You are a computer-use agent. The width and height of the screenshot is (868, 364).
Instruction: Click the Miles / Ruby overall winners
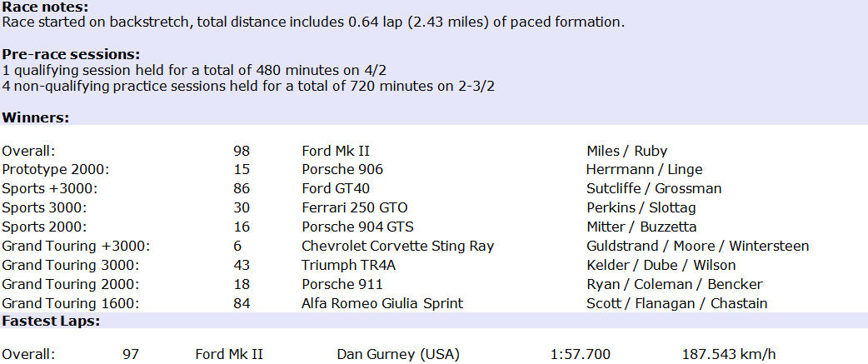pyautogui.click(x=626, y=151)
